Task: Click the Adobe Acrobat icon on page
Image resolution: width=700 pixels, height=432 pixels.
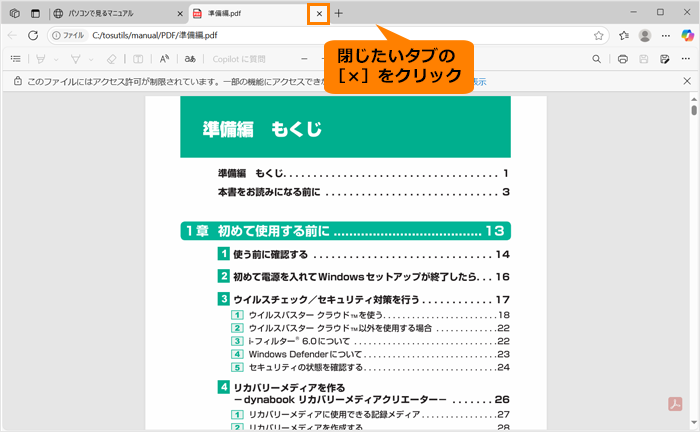Action: point(675,404)
